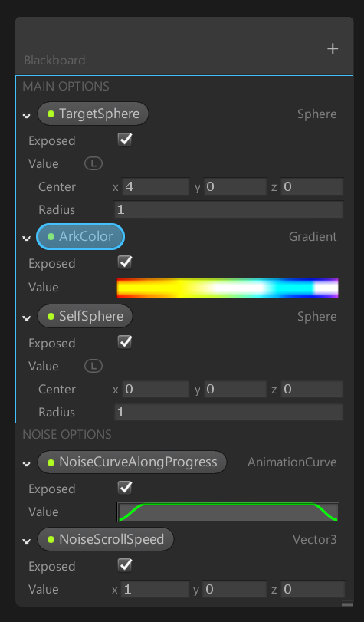Screen dimensions: 364x622
Task: Add a new Blackboard property with plus
Action: click(333, 49)
